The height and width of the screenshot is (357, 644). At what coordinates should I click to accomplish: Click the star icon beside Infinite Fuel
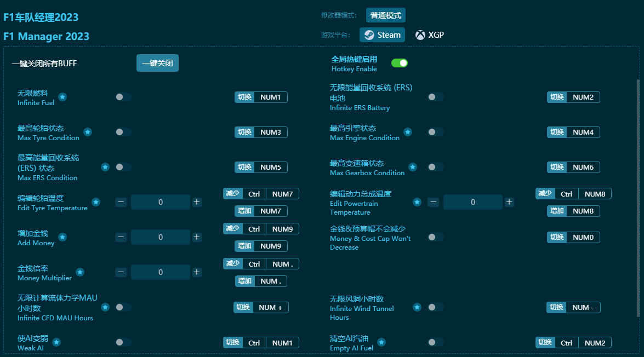click(62, 97)
